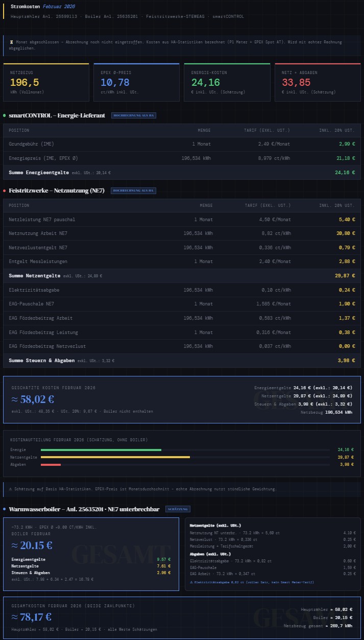
Task: Click the SCHÄTZUNG badge next to Warmwasserboiler
Action: (178, 509)
